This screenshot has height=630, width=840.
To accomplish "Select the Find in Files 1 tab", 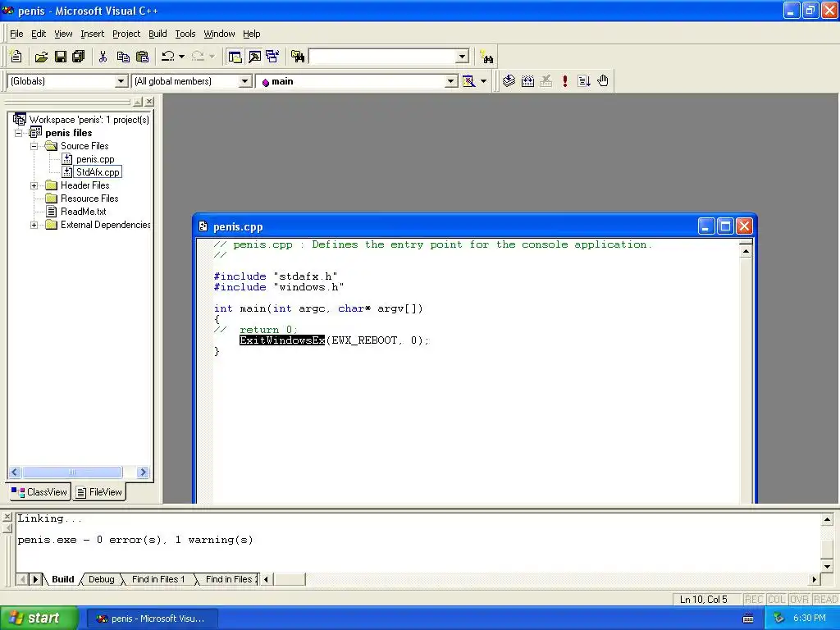I will coord(158,579).
